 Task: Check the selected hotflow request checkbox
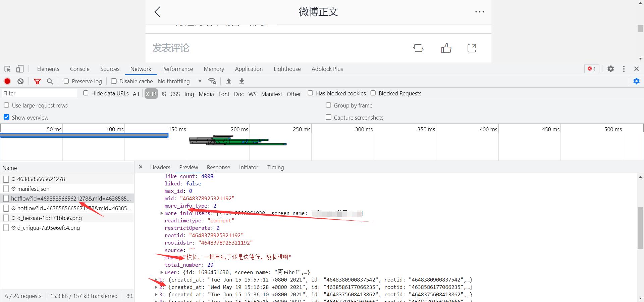[x=6, y=199]
